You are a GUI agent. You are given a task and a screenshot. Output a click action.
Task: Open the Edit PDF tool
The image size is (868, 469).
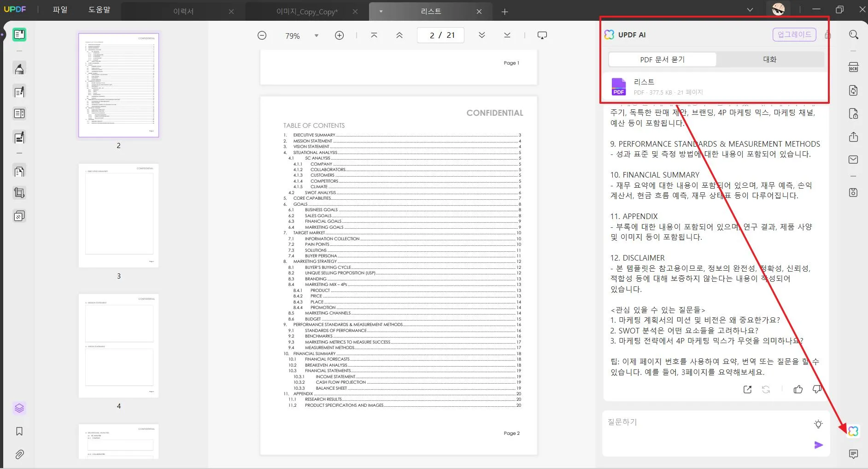(x=19, y=92)
